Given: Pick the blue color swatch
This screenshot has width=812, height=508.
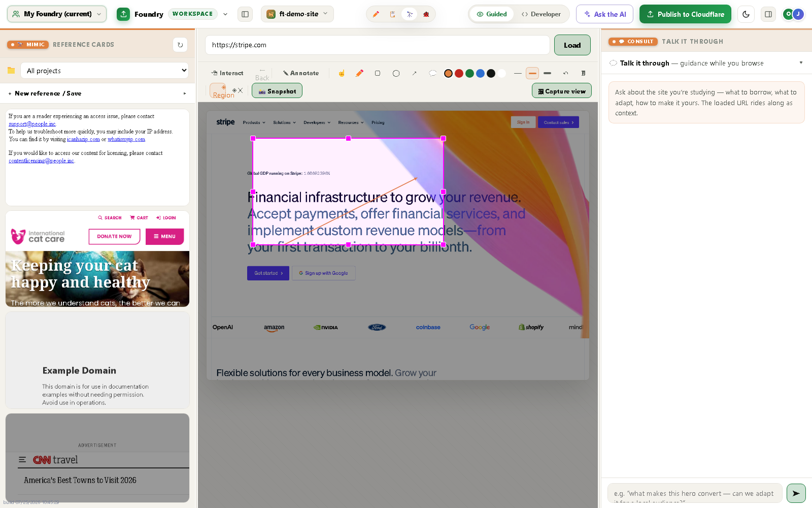Looking at the screenshot, I should tap(480, 73).
